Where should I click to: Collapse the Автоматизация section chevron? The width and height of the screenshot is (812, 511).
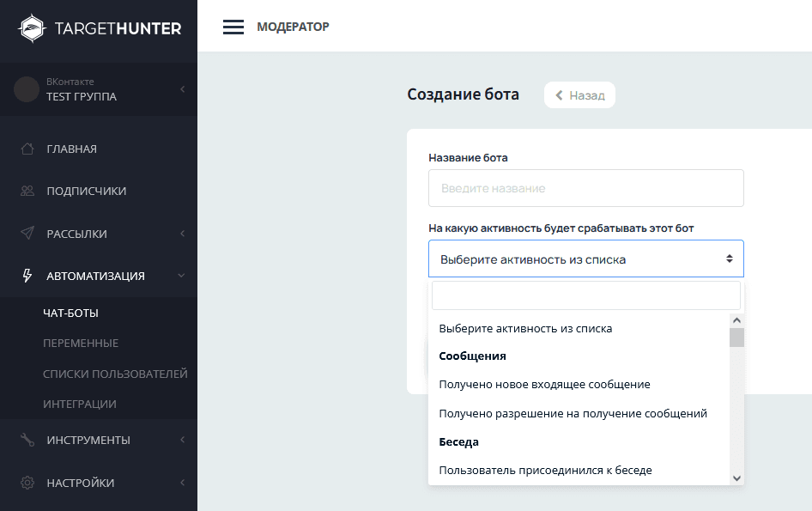pos(181,276)
